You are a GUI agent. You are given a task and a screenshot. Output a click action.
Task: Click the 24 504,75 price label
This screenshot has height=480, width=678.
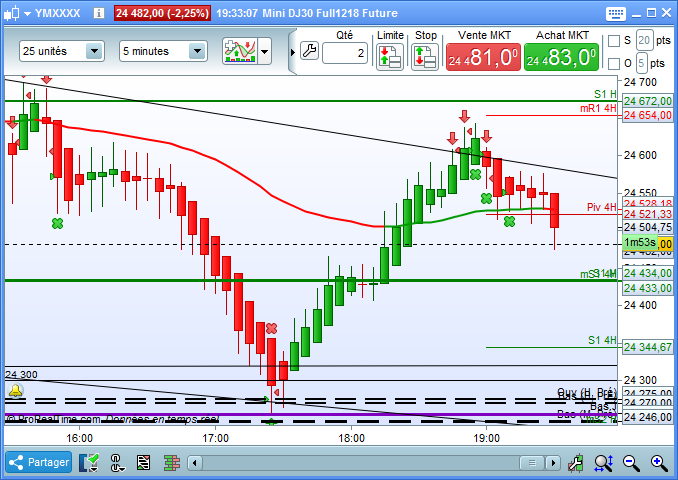pos(647,227)
